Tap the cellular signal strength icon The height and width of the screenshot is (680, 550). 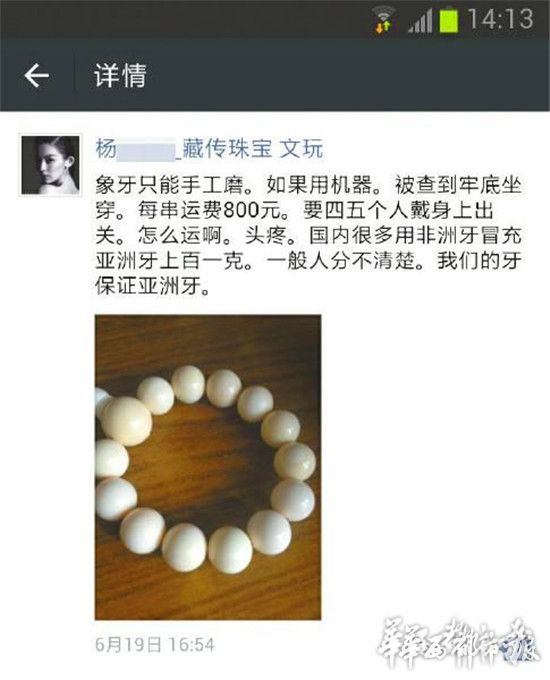pyautogui.click(x=420, y=21)
